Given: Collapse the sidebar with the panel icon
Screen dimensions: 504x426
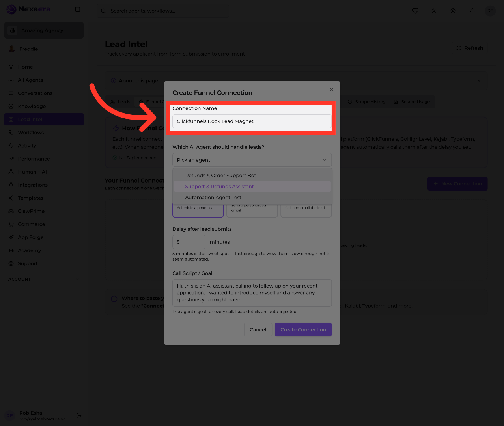Looking at the screenshot, I should [78, 9].
